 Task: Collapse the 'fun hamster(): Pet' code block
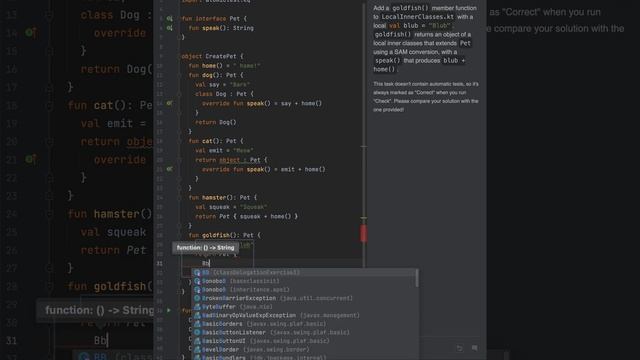[x=179, y=198]
